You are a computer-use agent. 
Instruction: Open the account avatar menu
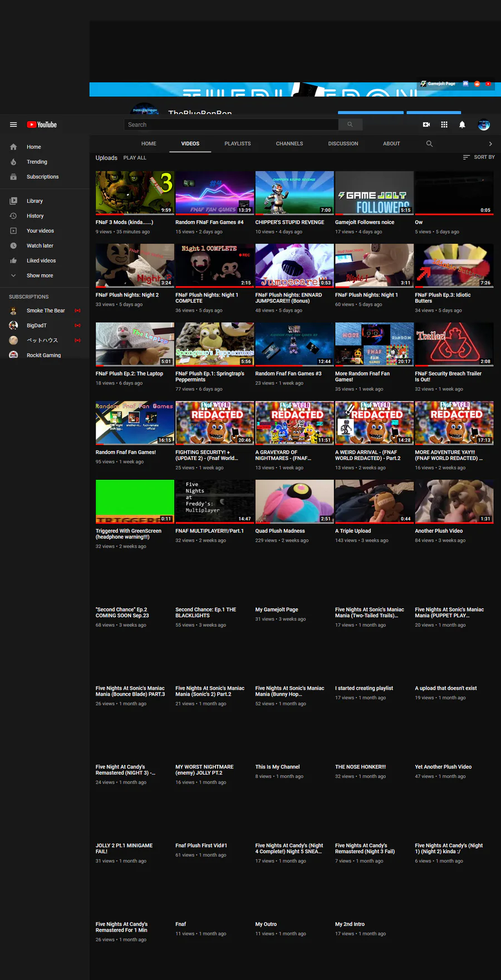click(484, 125)
